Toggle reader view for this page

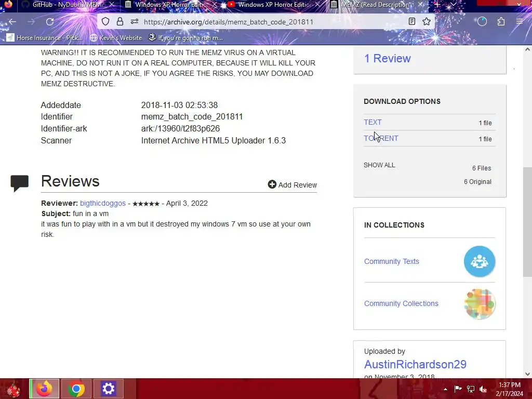pos(412,22)
